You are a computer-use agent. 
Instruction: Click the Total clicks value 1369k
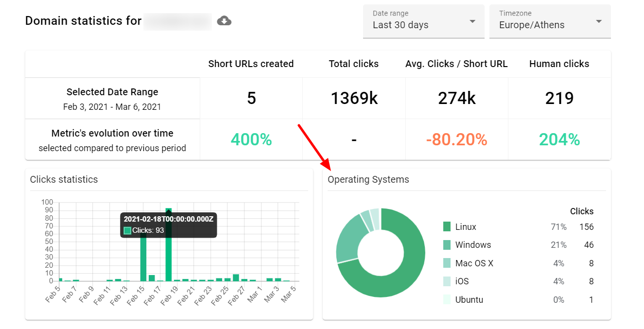[x=353, y=98]
